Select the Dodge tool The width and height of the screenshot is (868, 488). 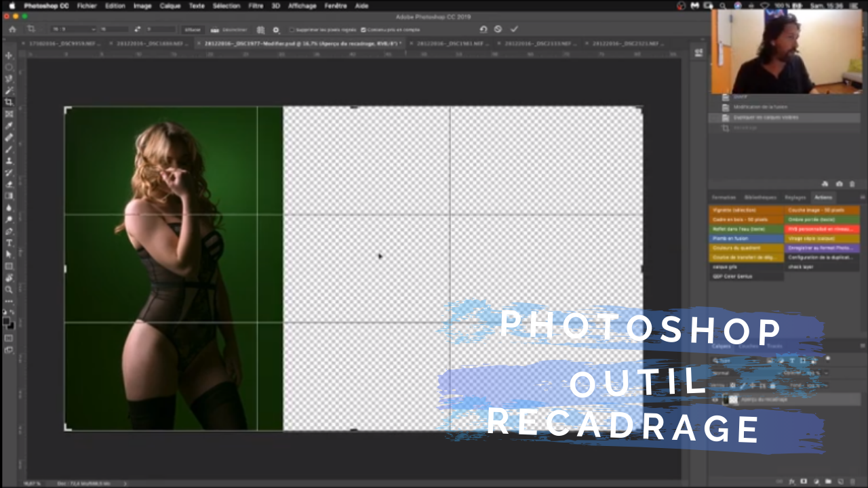(x=9, y=220)
